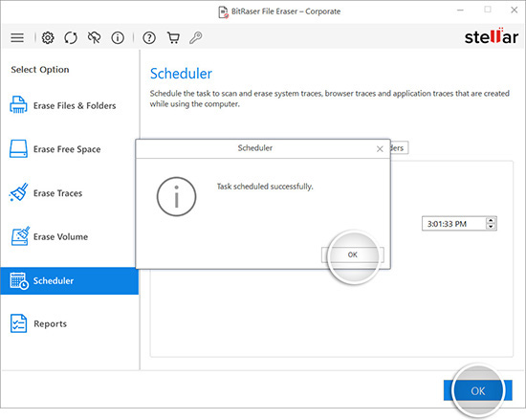The height and width of the screenshot is (420, 526).
Task: Close the Scheduler dialog with X
Action: tap(380, 148)
